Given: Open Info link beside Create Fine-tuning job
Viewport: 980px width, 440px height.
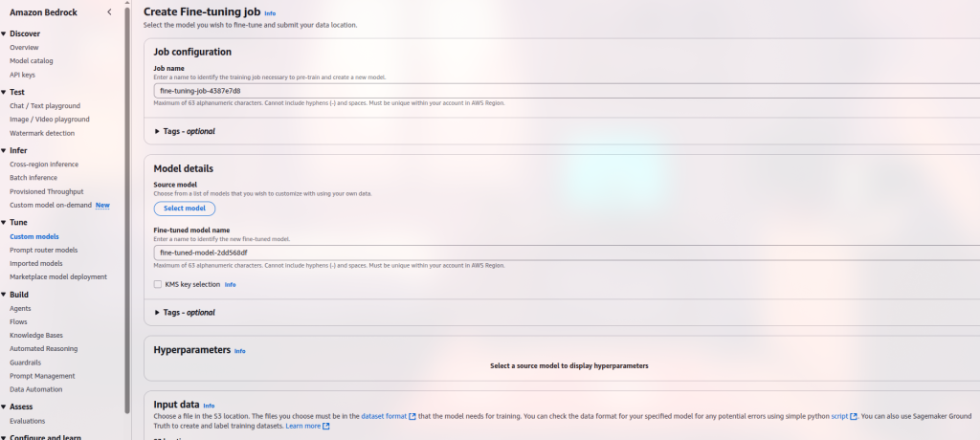Looking at the screenshot, I should (270, 13).
